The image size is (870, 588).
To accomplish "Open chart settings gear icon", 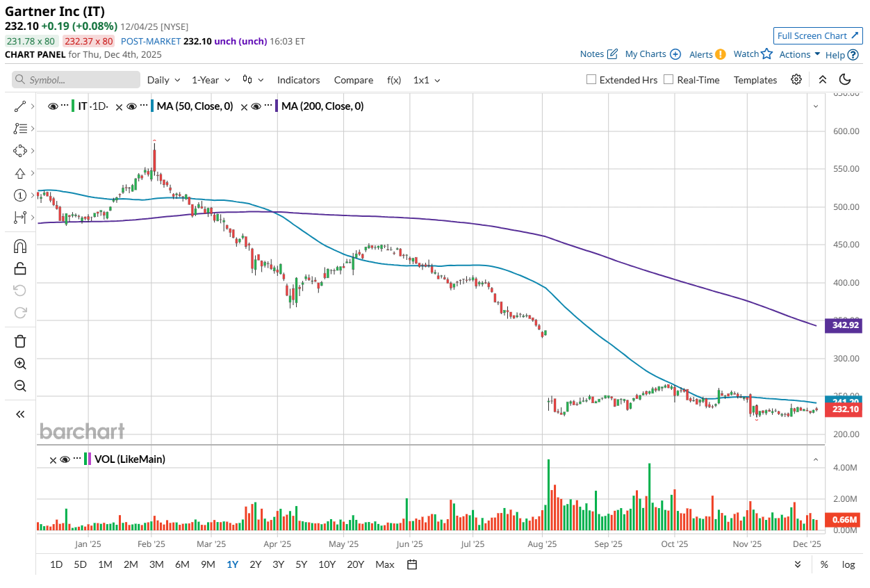I will [x=796, y=80].
